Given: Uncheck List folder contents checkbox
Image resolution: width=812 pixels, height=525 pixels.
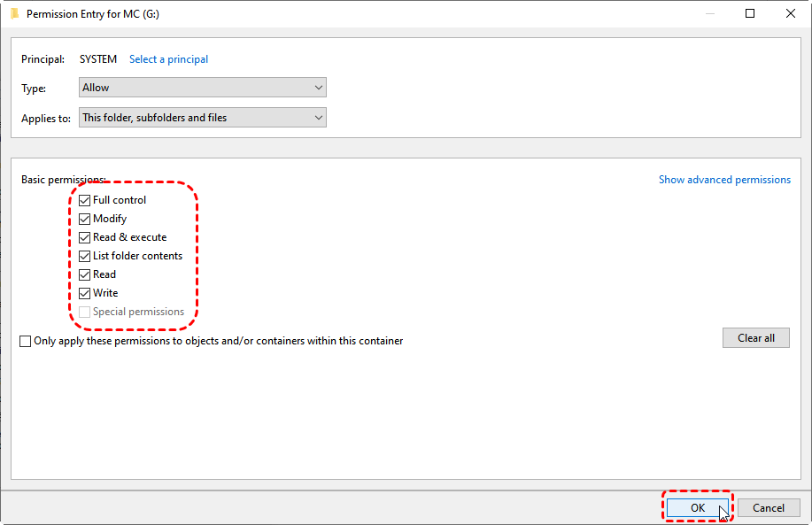Looking at the screenshot, I should pos(85,256).
